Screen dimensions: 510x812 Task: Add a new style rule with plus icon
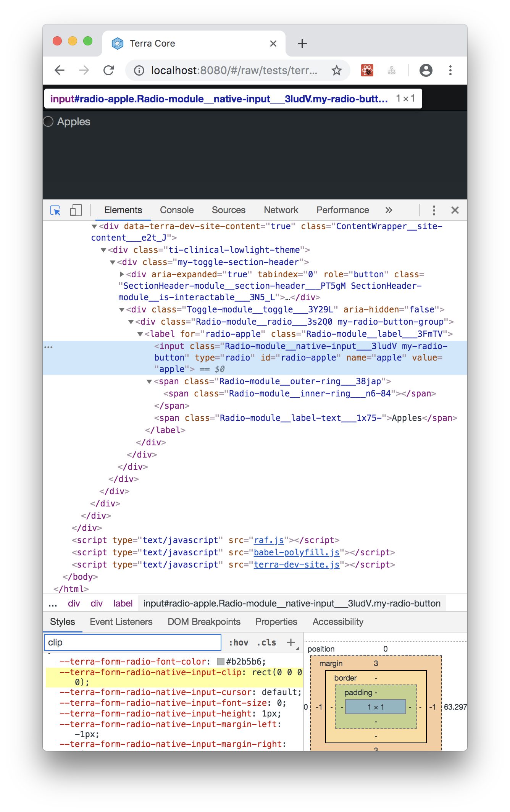click(x=291, y=642)
